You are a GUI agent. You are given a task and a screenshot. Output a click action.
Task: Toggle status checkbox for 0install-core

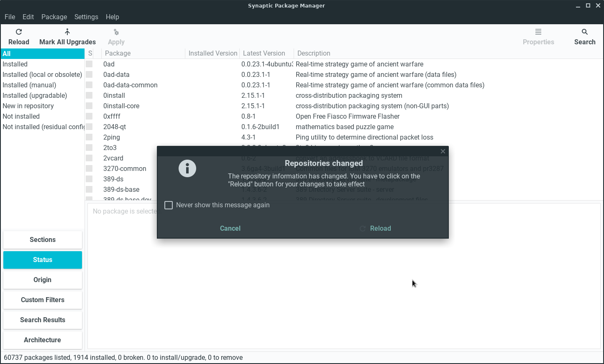tap(89, 106)
